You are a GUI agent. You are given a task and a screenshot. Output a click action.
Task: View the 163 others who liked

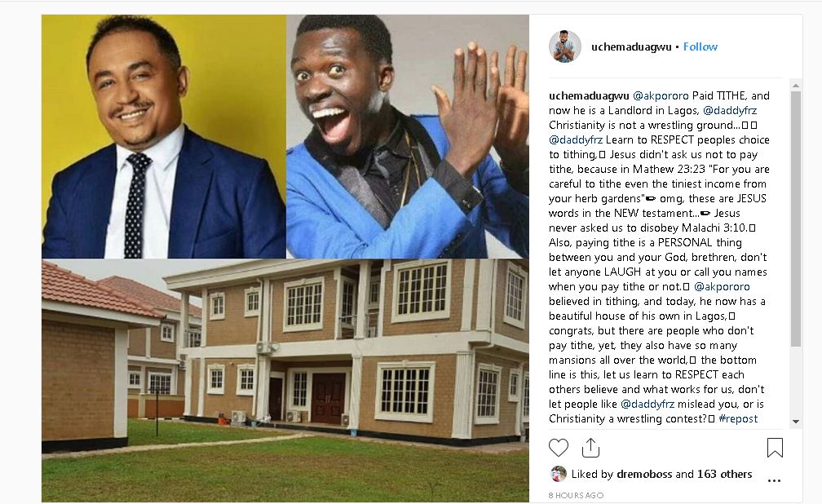pyautogui.click(x=724, y=474)
